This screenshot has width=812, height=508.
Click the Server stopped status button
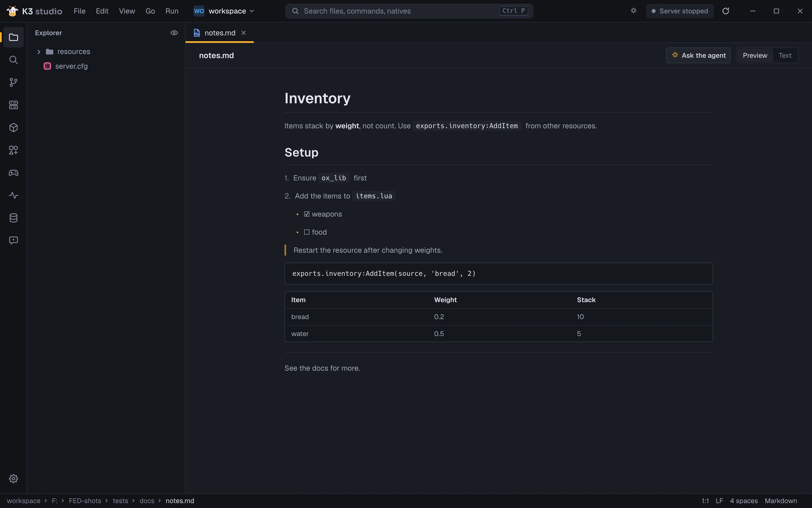pyautogui.click(x=679, y=11)
